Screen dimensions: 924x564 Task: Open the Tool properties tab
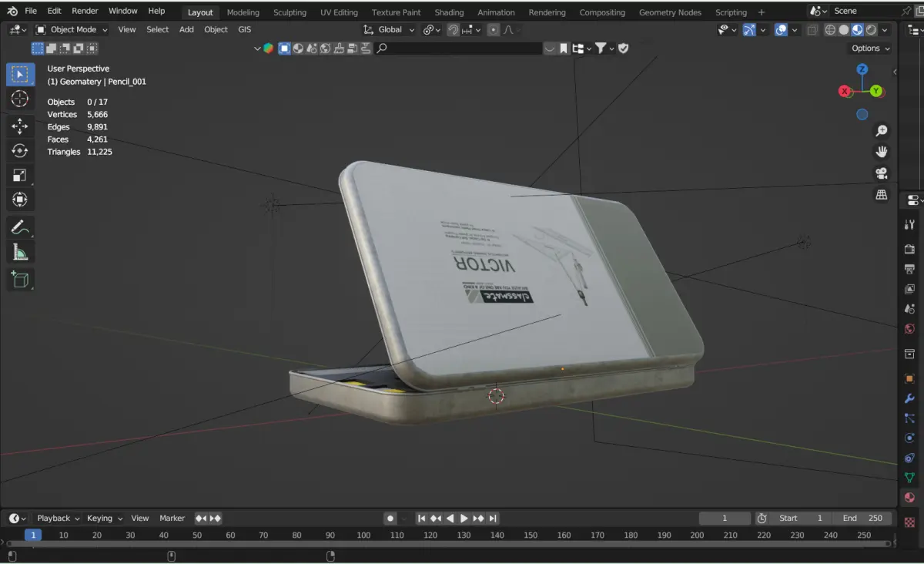click(x=909, y=224)
